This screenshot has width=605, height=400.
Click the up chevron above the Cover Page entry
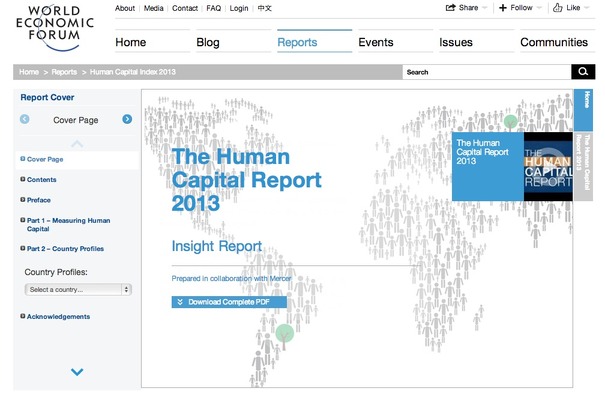pyautogui.click(x=77, y=144)
